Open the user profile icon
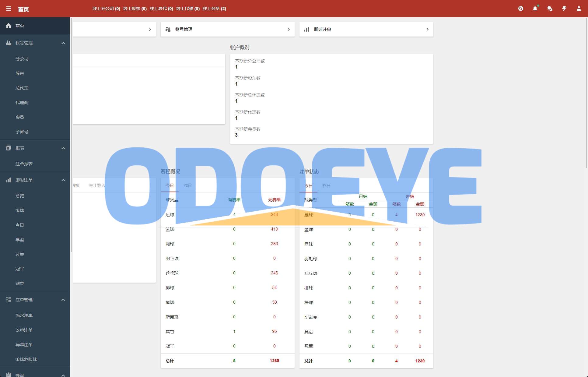The width and height of the screenshot is (588, 377). [579, 9]
